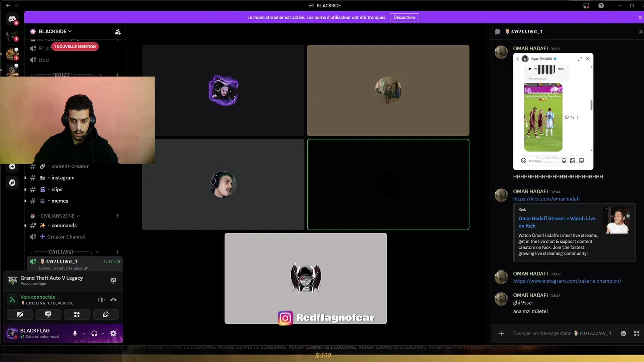Disconnect from voice with hang-up icon
The width and height of the screenshot is (644, 362).
pos(113,300)
